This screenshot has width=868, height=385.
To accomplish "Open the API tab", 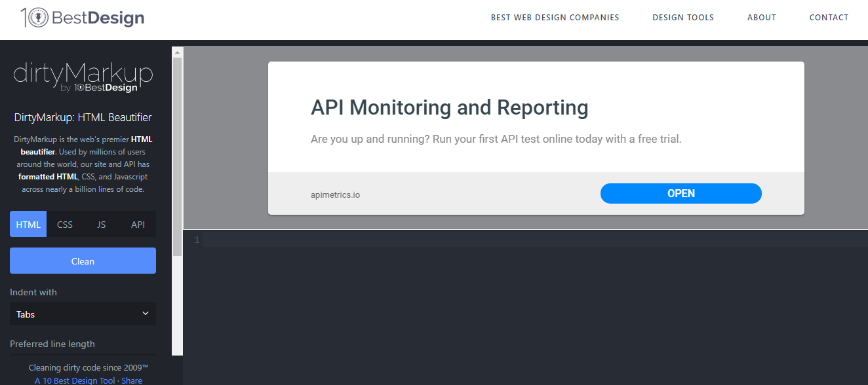I will [138, 224].
